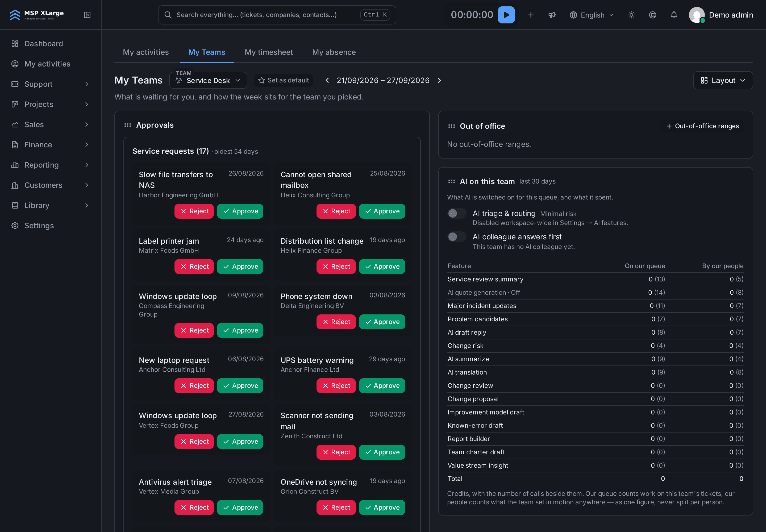The image size is (766, 532).
Task: Grab AI on this team drag handle
Action: pyautogui.click(x=451, y=182)
